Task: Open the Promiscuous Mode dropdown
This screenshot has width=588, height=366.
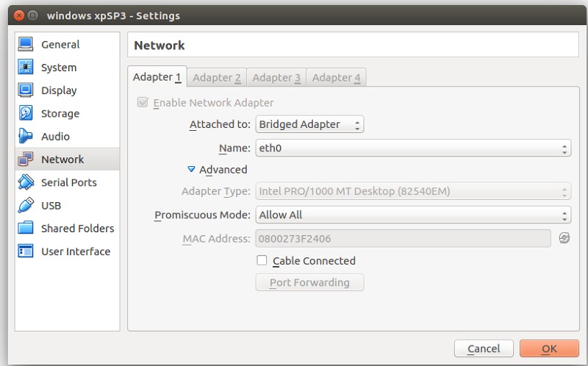Action: [413, 215]
